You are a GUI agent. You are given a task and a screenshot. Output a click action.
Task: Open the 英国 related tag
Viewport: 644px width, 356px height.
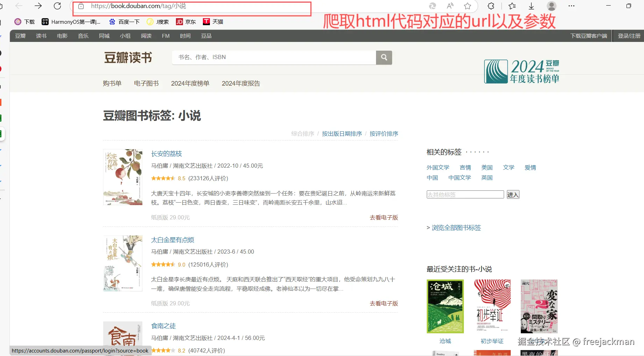pos(487,178)
